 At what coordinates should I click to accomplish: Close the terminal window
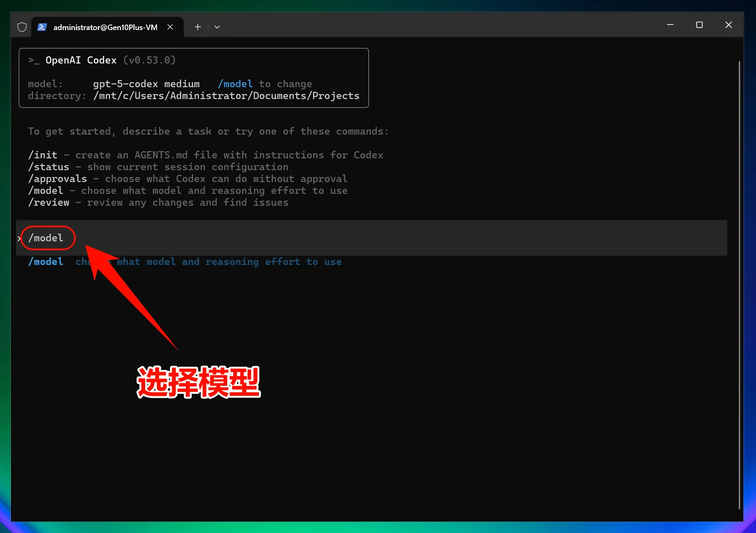pos(728,25)
